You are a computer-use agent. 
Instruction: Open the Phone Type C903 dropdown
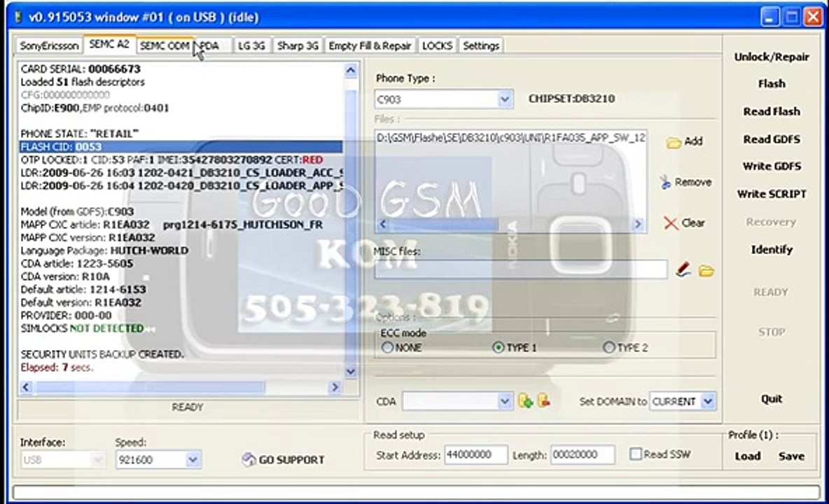(505, 99)
